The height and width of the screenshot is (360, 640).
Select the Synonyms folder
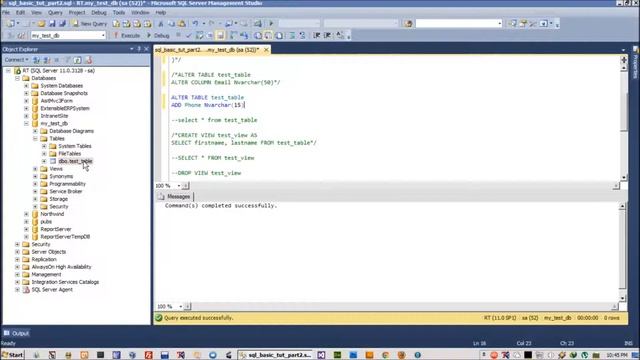pos(61,176)
